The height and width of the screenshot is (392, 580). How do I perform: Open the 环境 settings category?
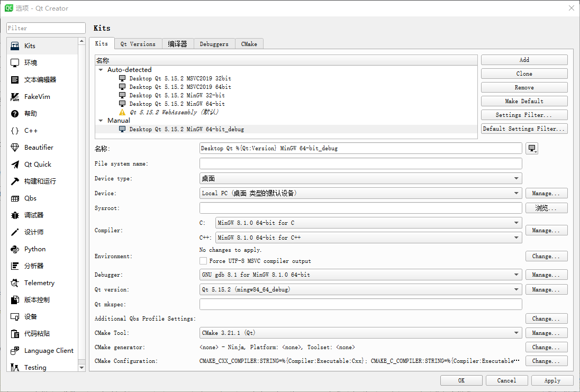click(42, 63)
